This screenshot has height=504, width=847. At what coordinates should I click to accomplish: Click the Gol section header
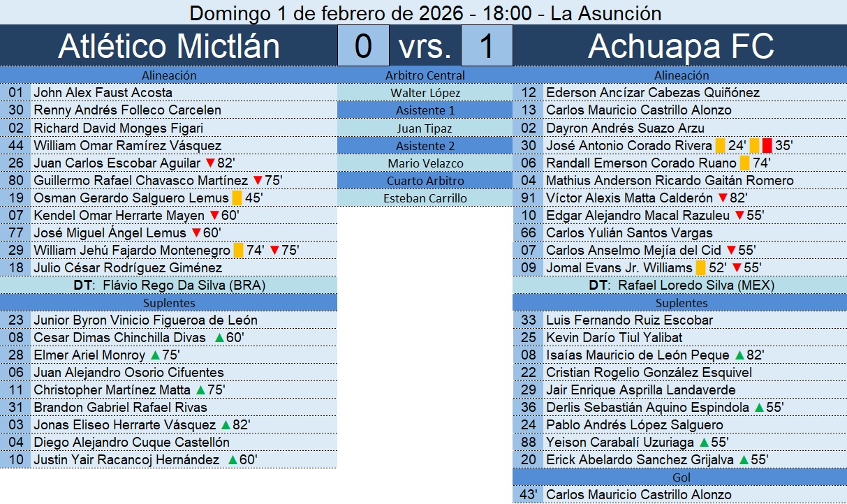(680, 477)
